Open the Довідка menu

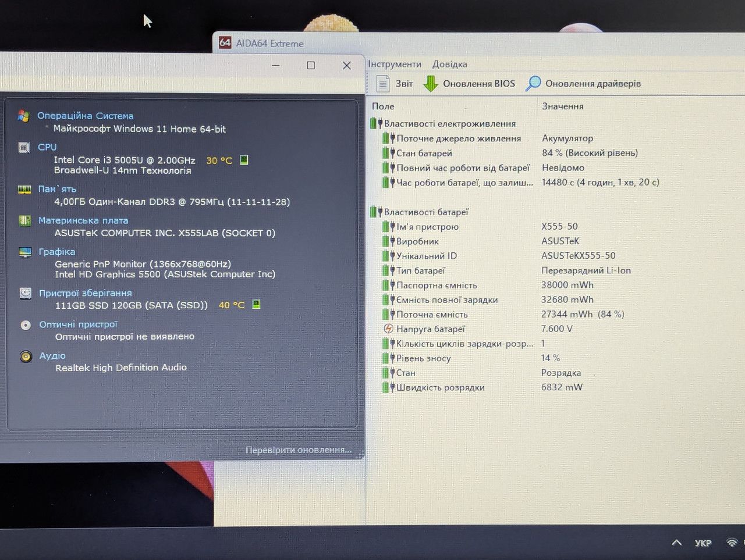point(449,64)
